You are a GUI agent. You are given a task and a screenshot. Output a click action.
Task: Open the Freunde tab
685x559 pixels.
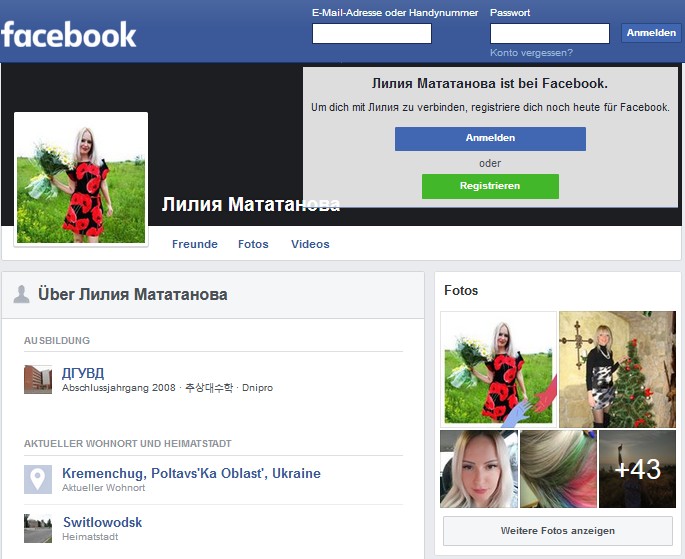pos(195,244)
